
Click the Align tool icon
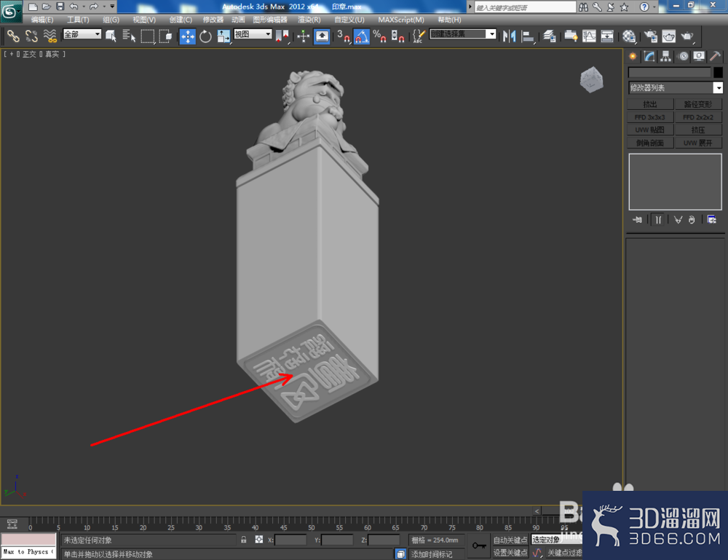527,36
